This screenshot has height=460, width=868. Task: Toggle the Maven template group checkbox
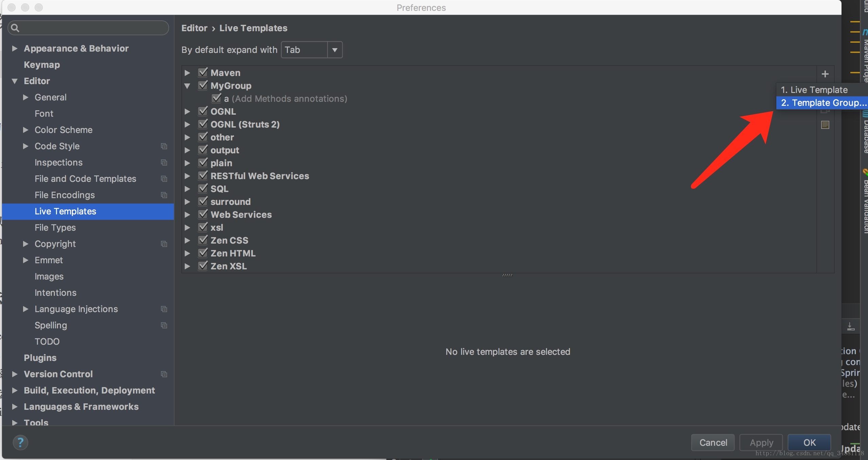coord(203,72)
